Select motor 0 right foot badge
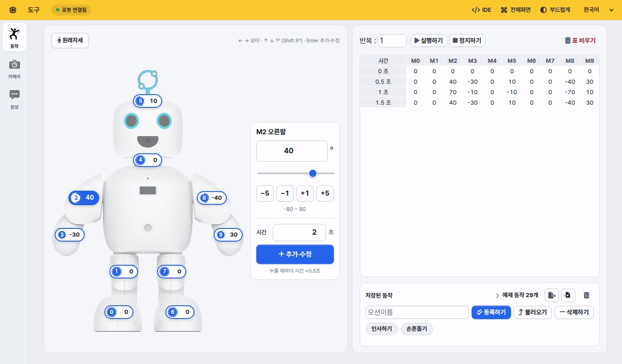The width and height of the screenshot is (622, 364). click(119, 312)
